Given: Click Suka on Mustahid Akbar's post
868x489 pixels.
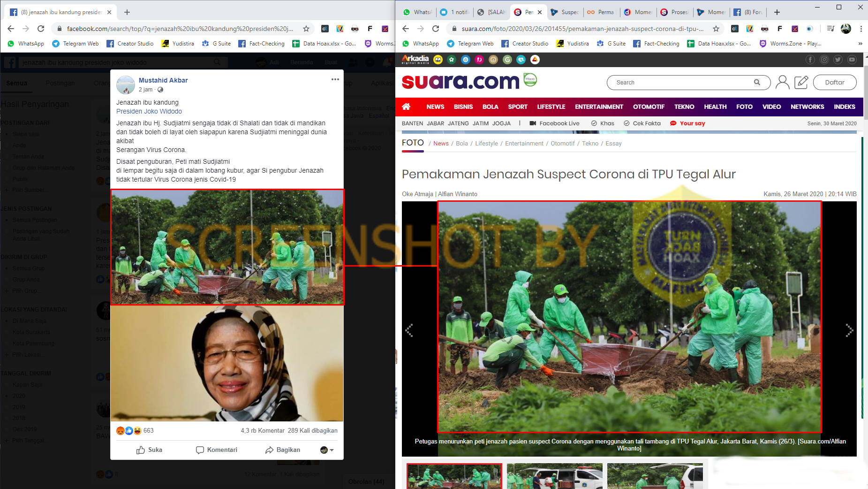Looking at the screenshot, I should (149, 450).
